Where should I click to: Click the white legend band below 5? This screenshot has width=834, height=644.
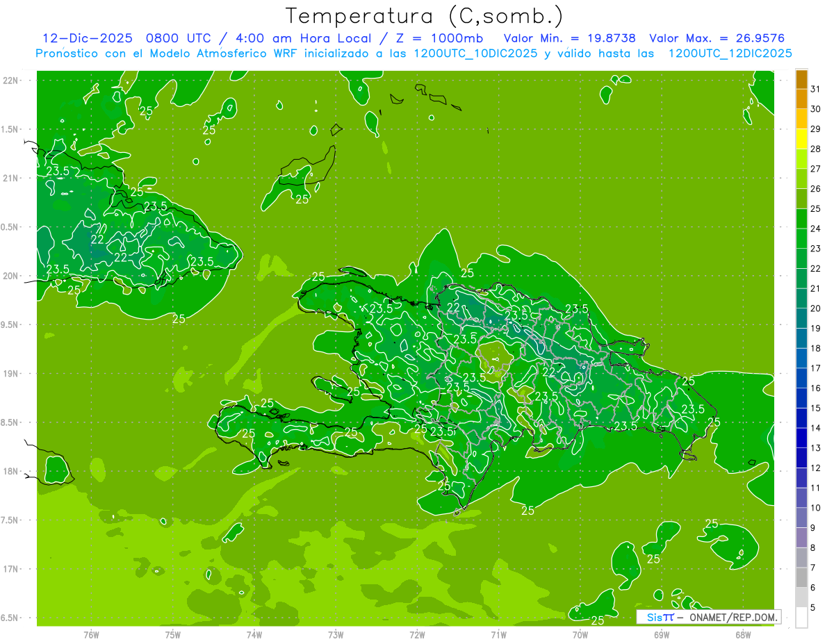[x=801, y=618]
